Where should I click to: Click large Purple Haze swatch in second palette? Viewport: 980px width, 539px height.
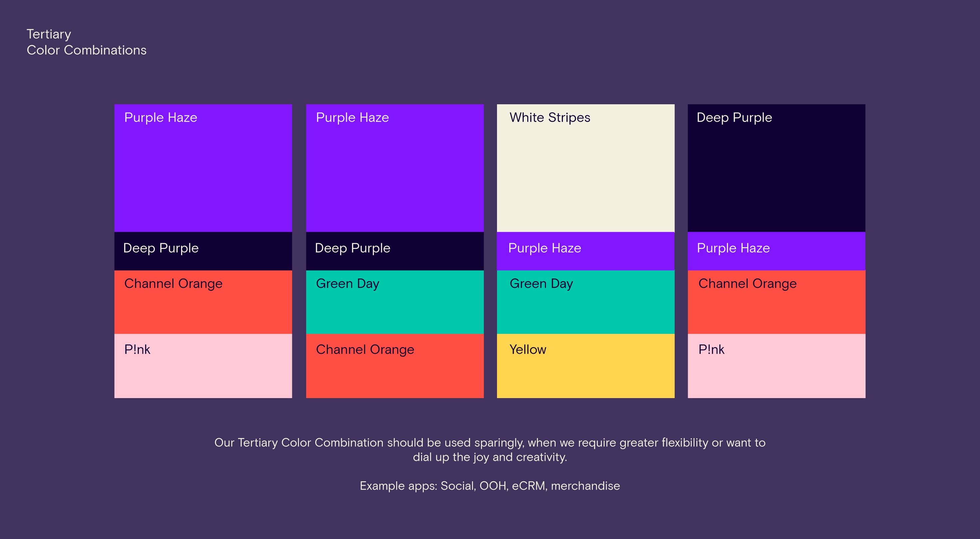point(394,168)
